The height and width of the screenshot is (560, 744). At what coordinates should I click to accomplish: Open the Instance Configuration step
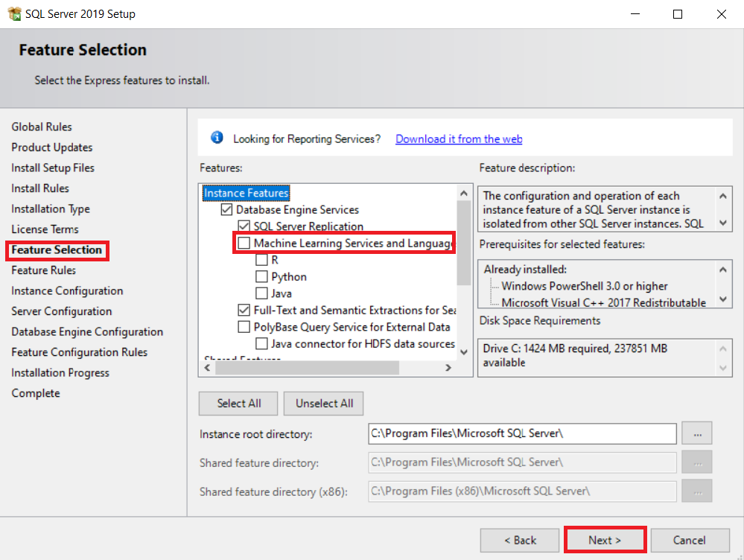click(67, 290)
